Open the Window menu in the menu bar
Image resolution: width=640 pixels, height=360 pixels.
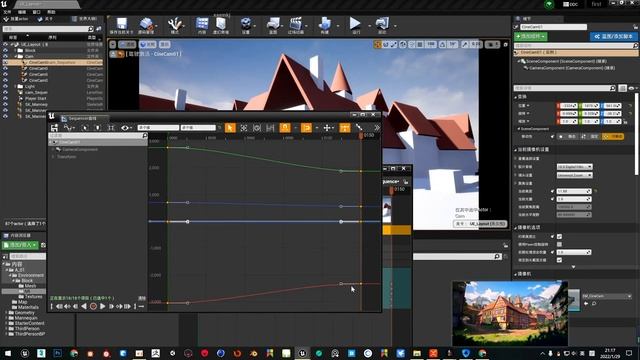pyautogui.click(x=37, y=12)
